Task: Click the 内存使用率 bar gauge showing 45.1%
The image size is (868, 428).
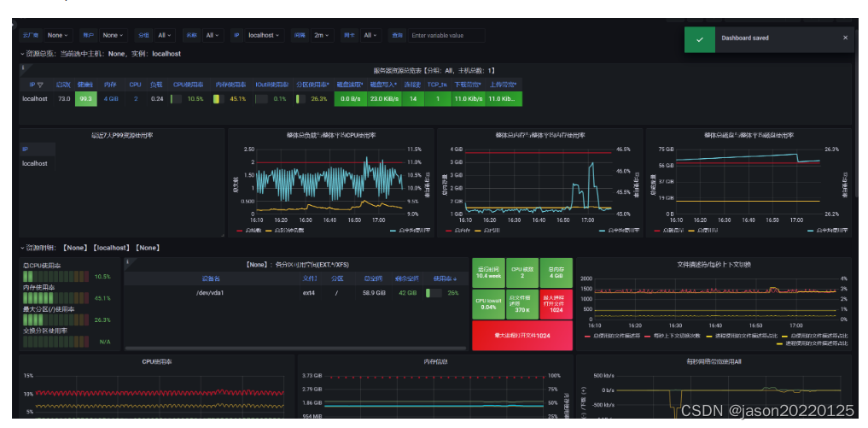Action: click(67, 297)
